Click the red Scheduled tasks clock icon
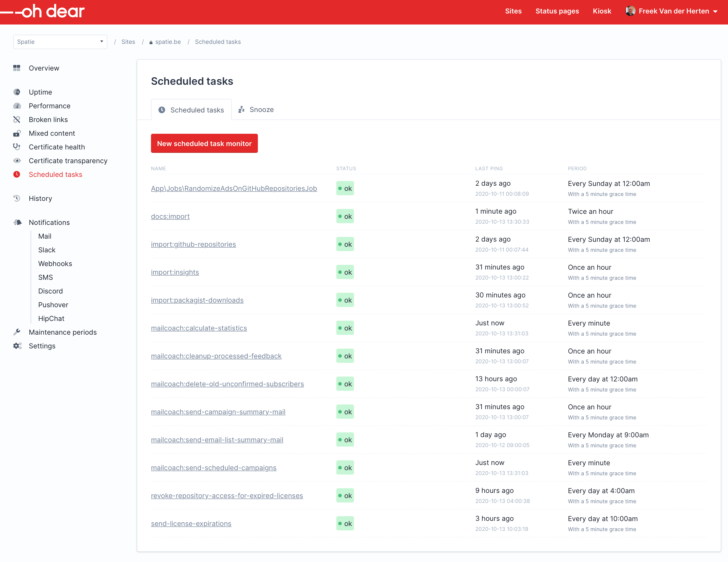The image size is (728, 562). [17, 174]
